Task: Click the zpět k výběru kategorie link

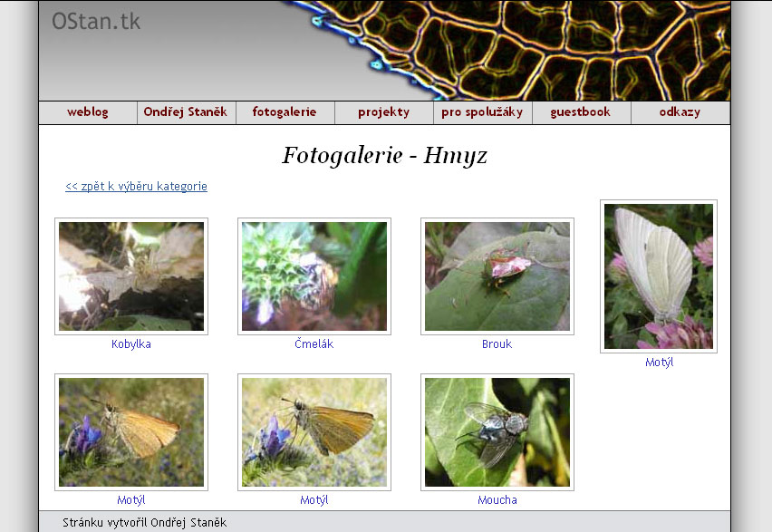Action: [136, 187]
